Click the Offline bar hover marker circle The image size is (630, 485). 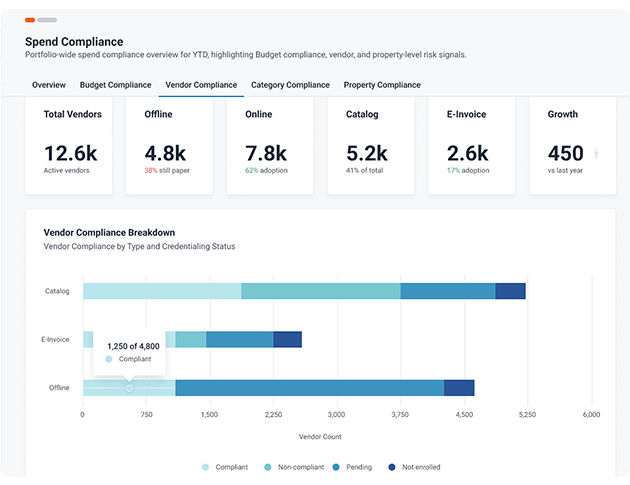tap(129, 388)
